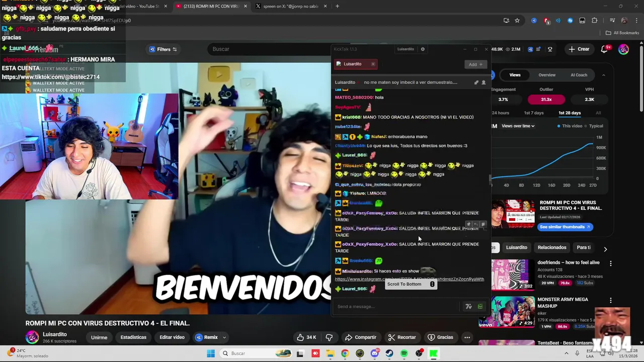
Task: Click Compartir below the video
Action: click(360, 337)
